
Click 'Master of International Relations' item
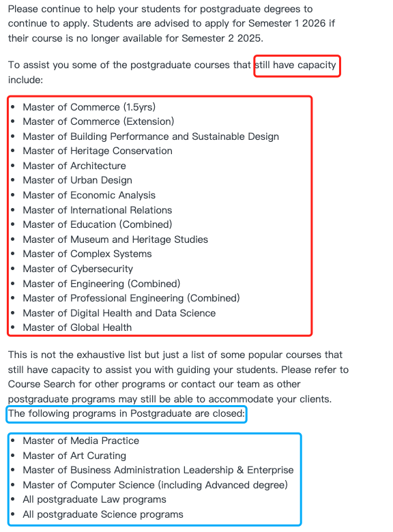coord(98,210)
